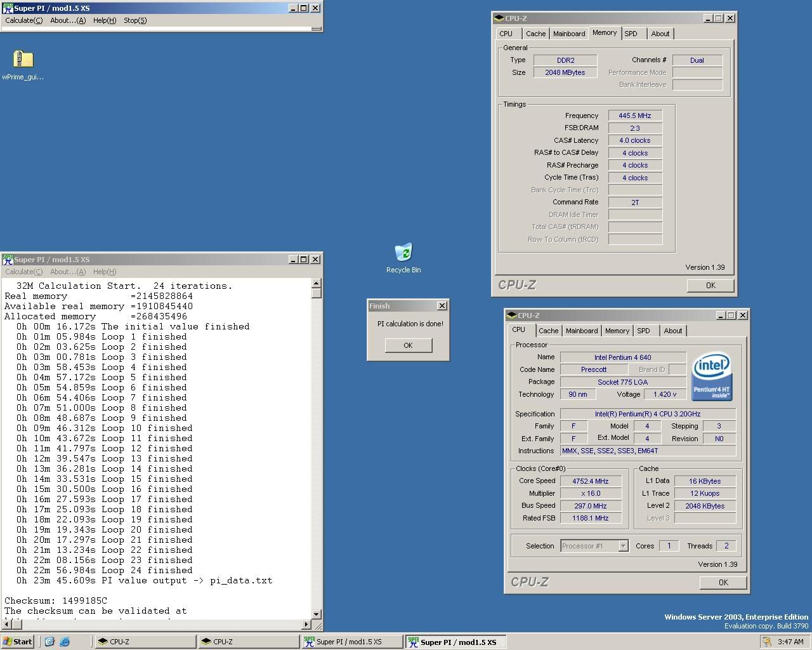
Task: Click CPU-Z chip icon in Memory window title
Action: click(x=499, y=18)
